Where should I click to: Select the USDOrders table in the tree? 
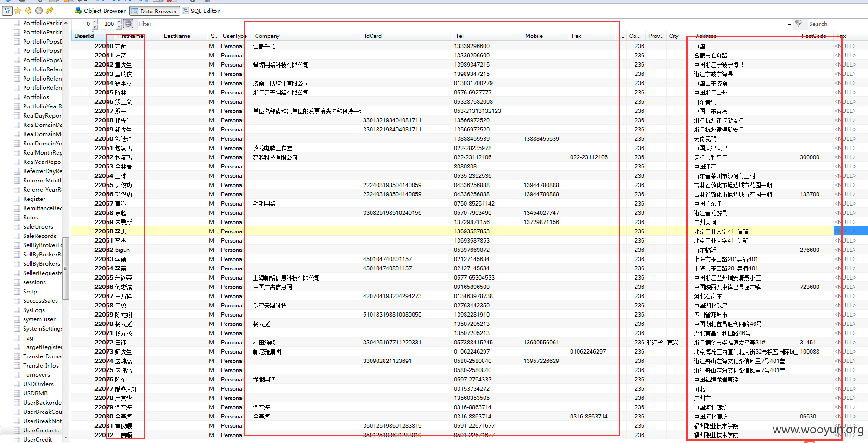coord(38,384)
